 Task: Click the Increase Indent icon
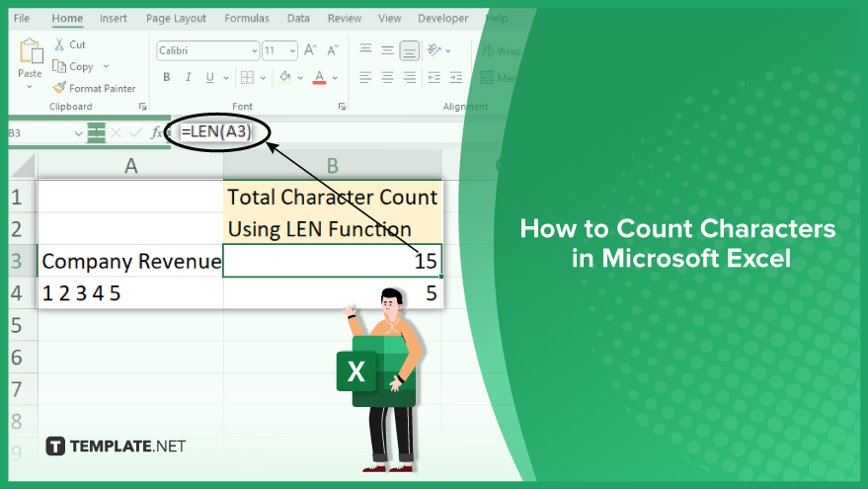[x=455, y=77]
